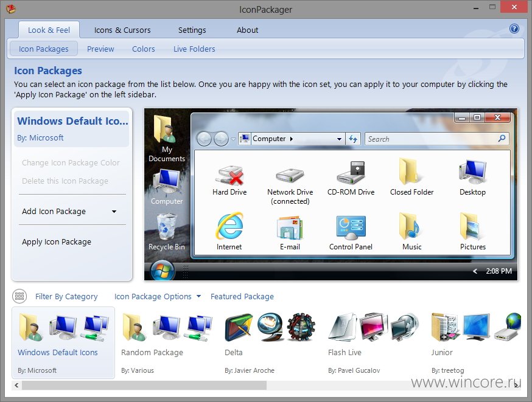532x402 pixels.
Task: Click the Internet Explorer icon
Action: pos(229,226)
